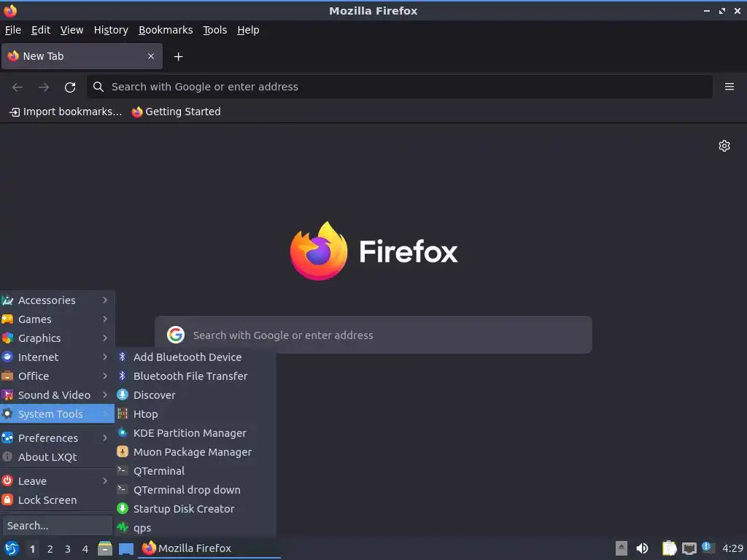Expand the Sound & Video submenu
This screenshot has height=560, width=747.
57,395
